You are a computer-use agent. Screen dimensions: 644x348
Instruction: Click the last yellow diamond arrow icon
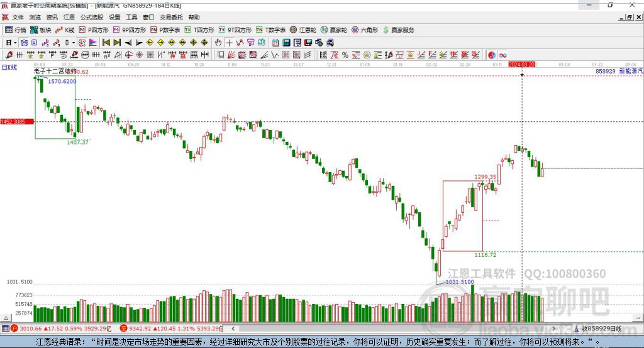(204, 43)
